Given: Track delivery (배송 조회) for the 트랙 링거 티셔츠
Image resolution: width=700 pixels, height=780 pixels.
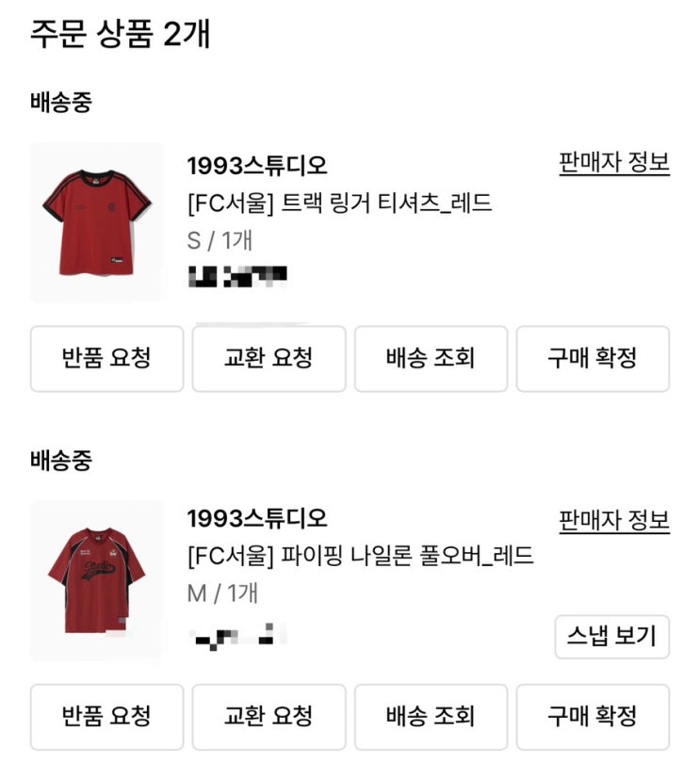Looking at the screenshot, I should click(431, 358).
